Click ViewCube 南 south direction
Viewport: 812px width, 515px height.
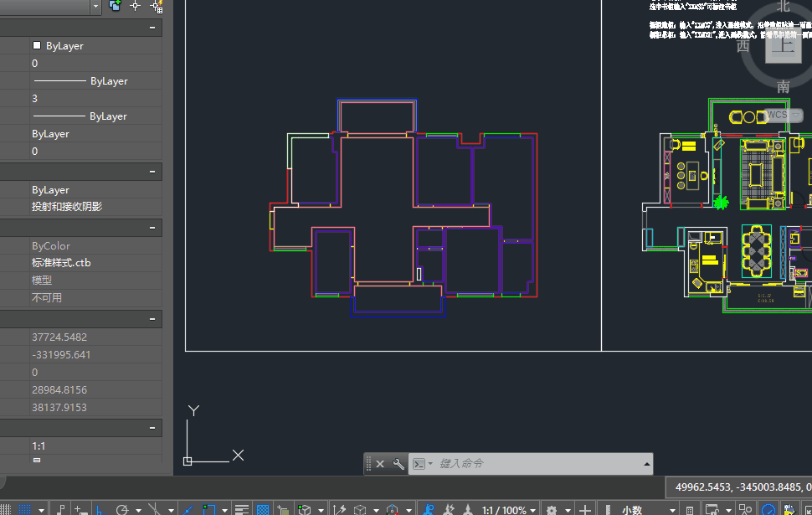(783, 86)
